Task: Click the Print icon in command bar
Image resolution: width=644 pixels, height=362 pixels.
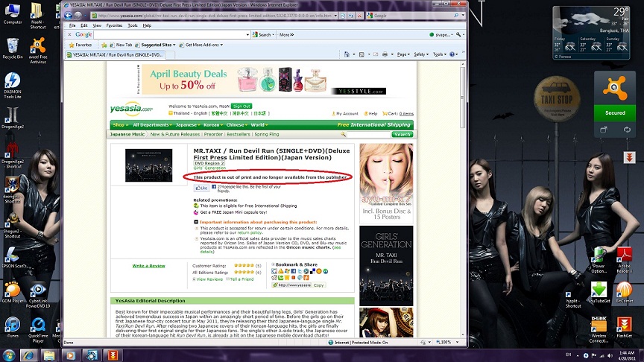Action: [385, 54]
